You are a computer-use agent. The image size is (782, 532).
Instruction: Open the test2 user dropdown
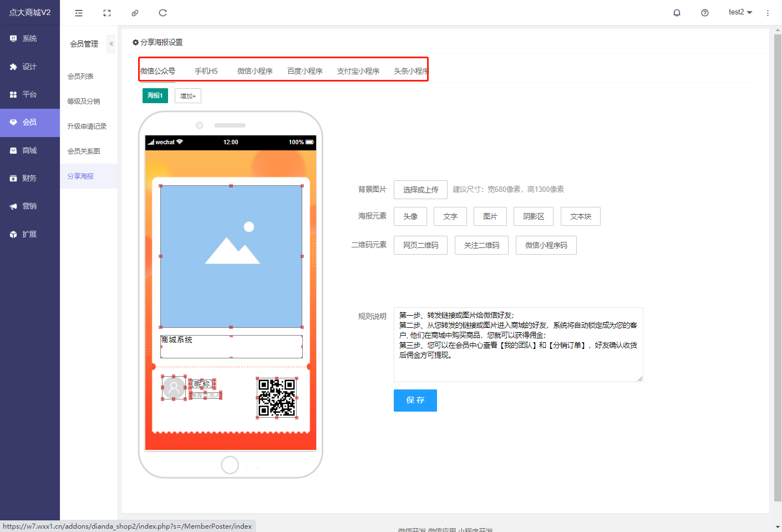click(740, 12)
